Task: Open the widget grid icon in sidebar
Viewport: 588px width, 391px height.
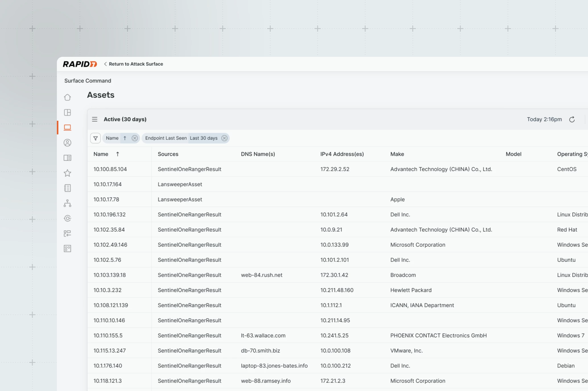Action: point(67,249)
